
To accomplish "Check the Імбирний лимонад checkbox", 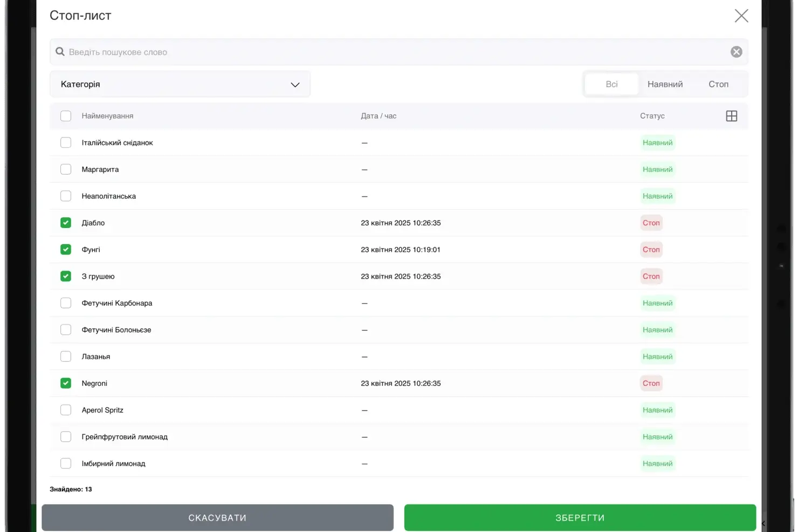I will pos(66,464).
